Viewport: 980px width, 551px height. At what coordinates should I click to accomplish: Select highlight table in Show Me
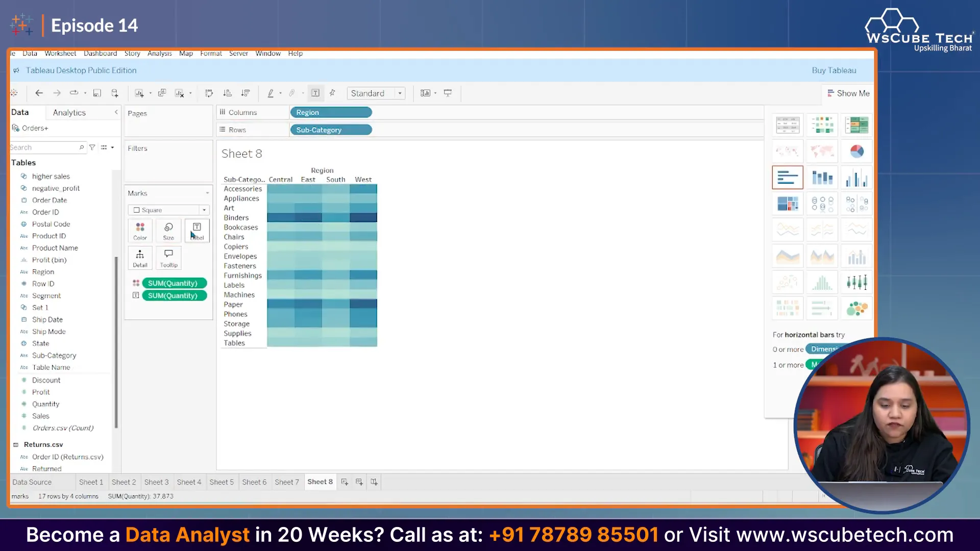(x=857, y=125)
